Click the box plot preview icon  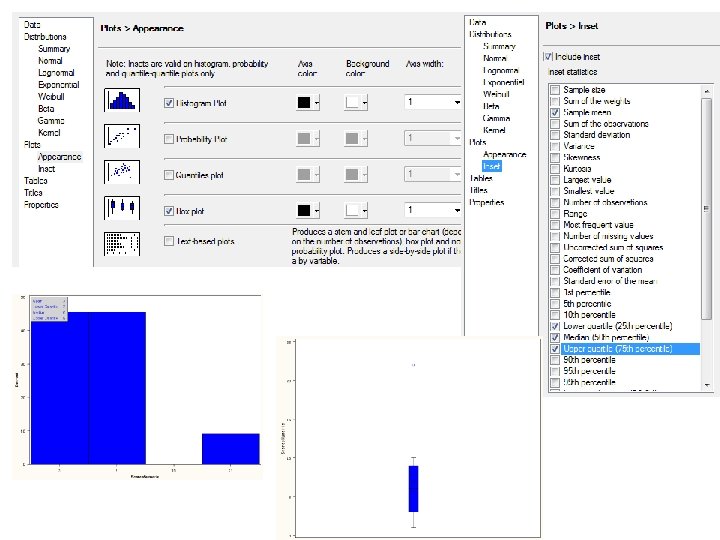(122, 208)
